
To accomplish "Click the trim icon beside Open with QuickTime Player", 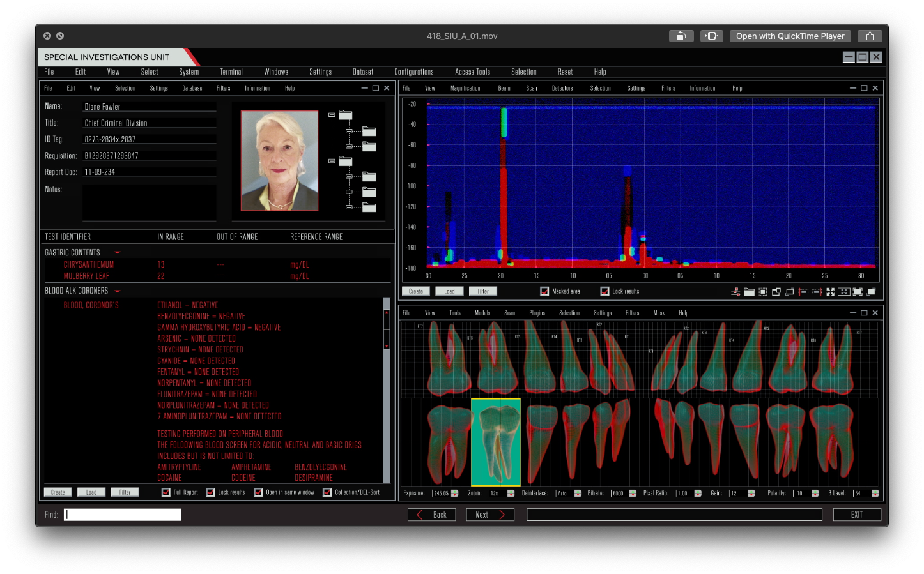I will [x=712, y=36].
